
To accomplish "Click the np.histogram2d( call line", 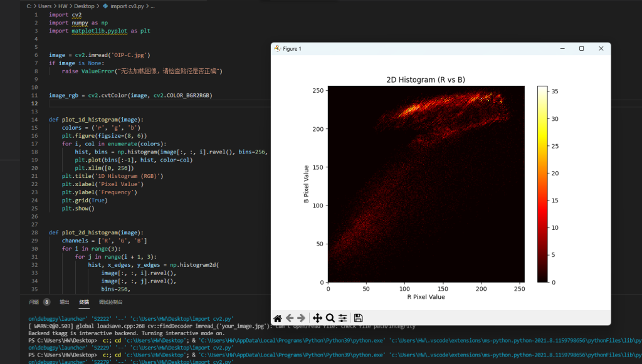I will (x=154, y=265).
